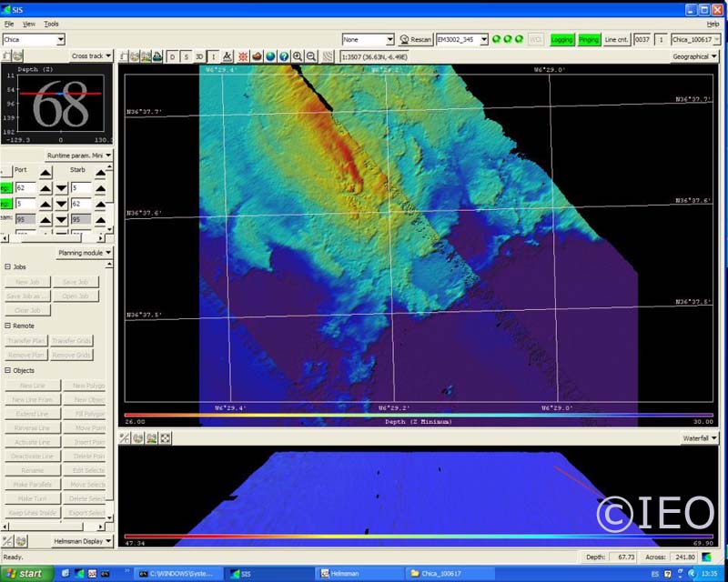This screenshot has width=728, height=582.
Task: Click the zoom out magnifier icon
Action: [x=312, y=56]
